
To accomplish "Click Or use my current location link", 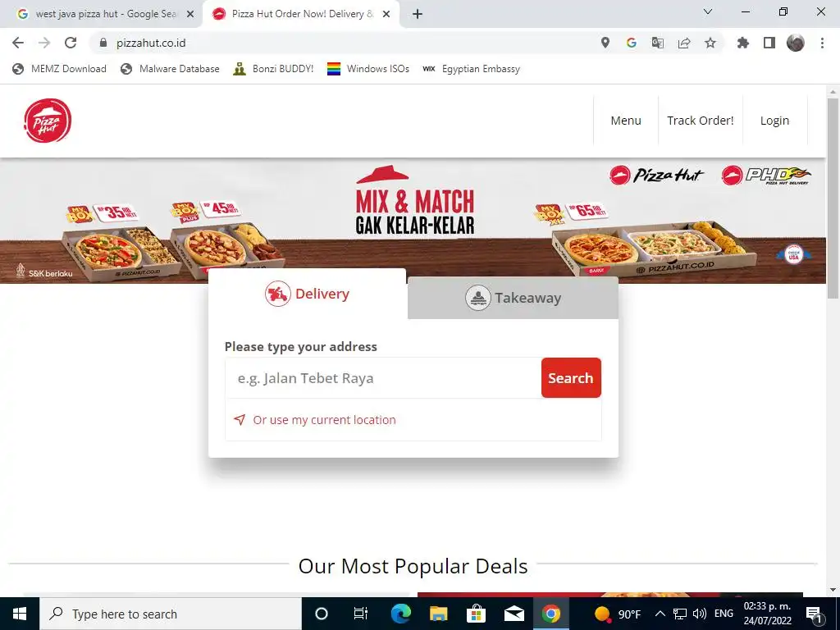I will (x=324, y=420).
